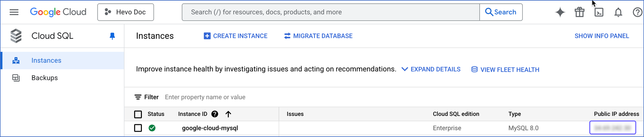This screenshot has height=137, width=644.
Task: Tick the google-cloud-mysql row checkbox
Action: coord(138,128)
